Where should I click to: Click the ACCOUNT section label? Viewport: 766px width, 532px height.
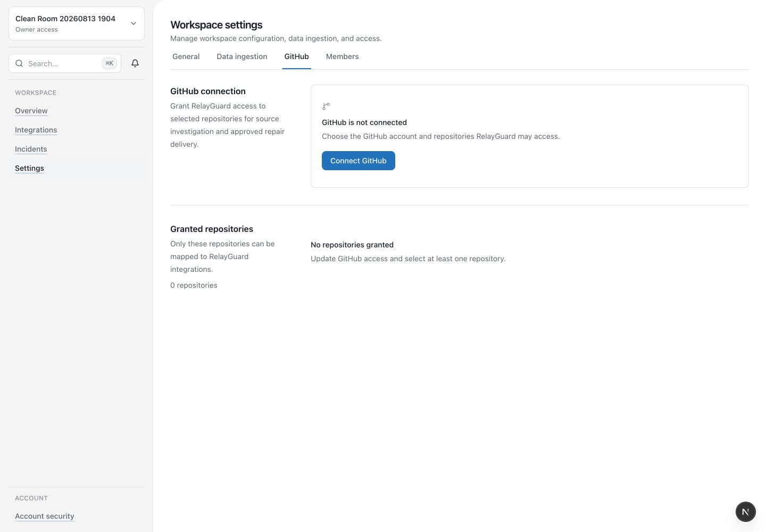(31, 498)
